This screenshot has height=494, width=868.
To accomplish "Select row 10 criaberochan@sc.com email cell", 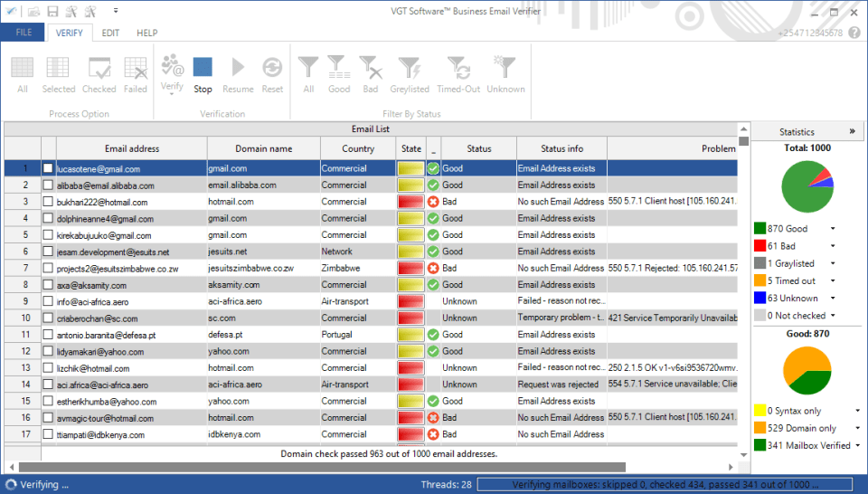I will click(132, 318).
